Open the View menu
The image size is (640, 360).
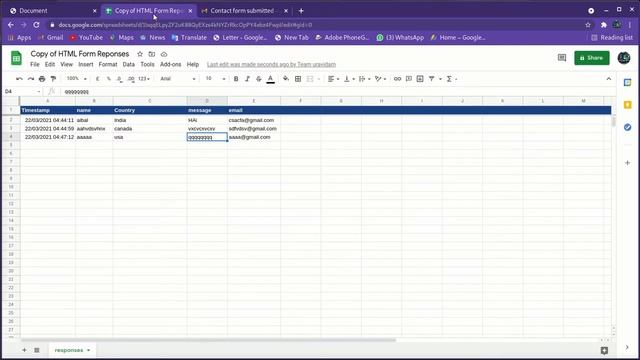pyautogui.click(x=67, y=64)
